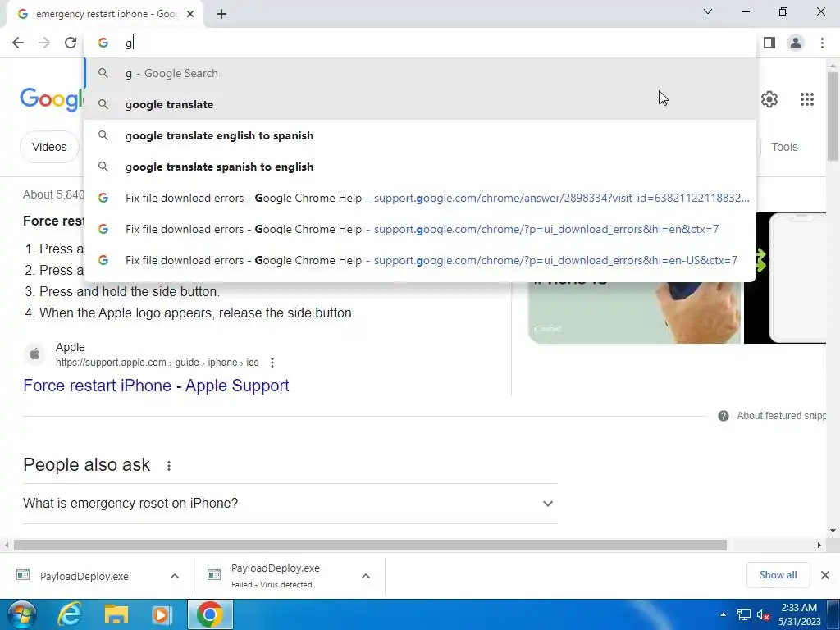This screenshot has height=630, width=840.
Task: Open a new browser tab
Action: click(221, 15)
